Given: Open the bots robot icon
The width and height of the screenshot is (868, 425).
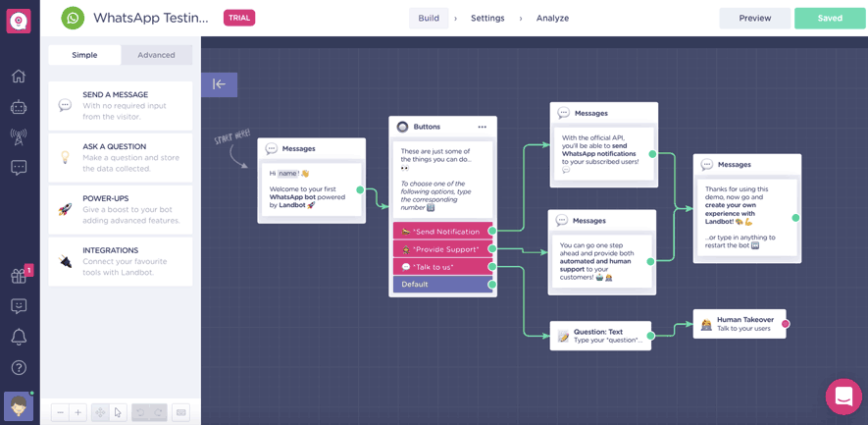Looking at the screenshot, I should click(19, 107).
